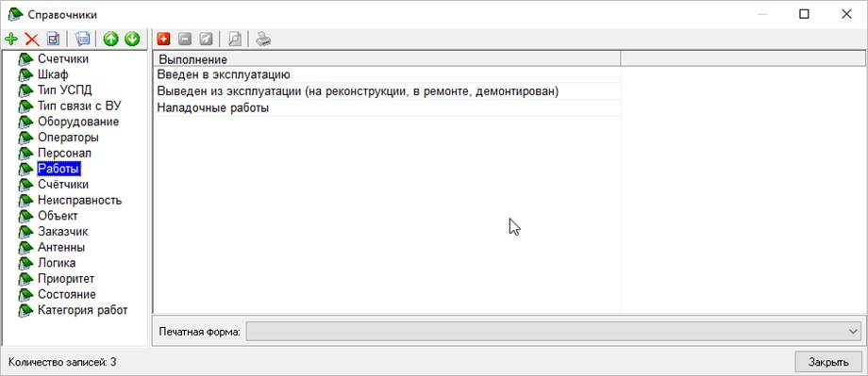Viewport: 868px width, 376px height.
Task: Select the Персонал directory
Action: [x=64, y=154]
